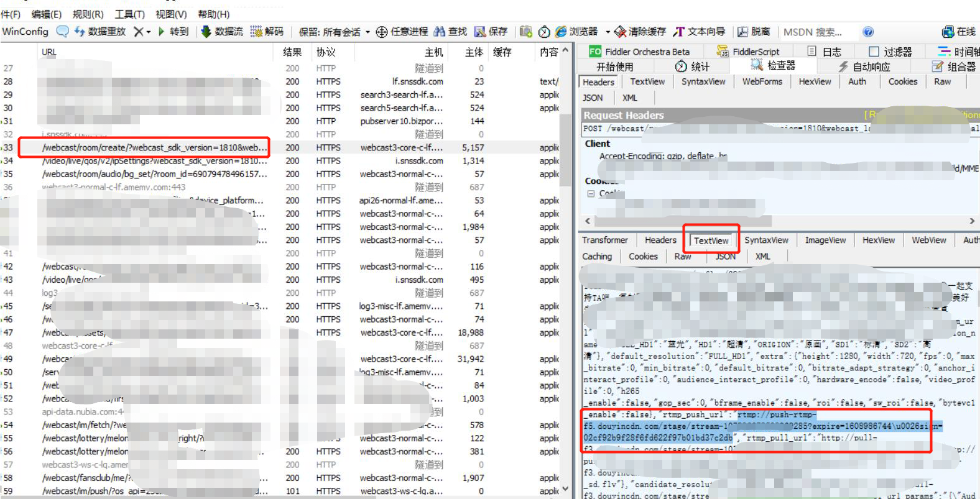Select the response ImageView tab
The width and height of the screenshot is (980, 499).
pyautogui.click(x=825, y=240)
